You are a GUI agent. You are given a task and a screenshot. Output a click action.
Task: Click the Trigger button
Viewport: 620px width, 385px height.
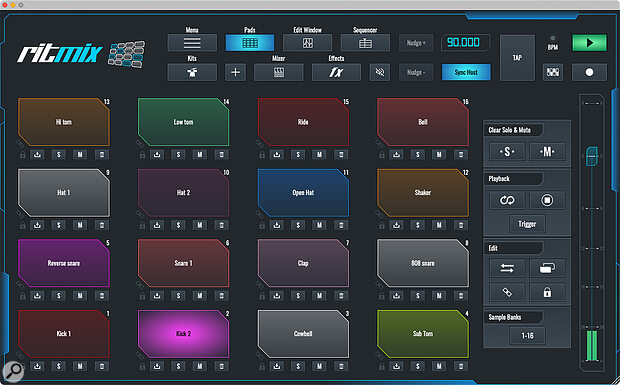(x=527, y=224)
